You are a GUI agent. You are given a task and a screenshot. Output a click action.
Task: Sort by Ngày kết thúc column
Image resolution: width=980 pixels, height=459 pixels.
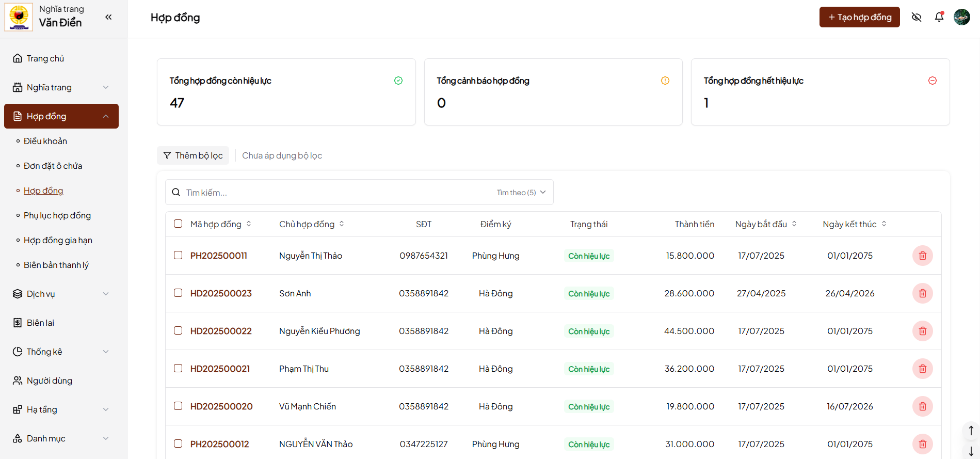(x=884, y=224)
